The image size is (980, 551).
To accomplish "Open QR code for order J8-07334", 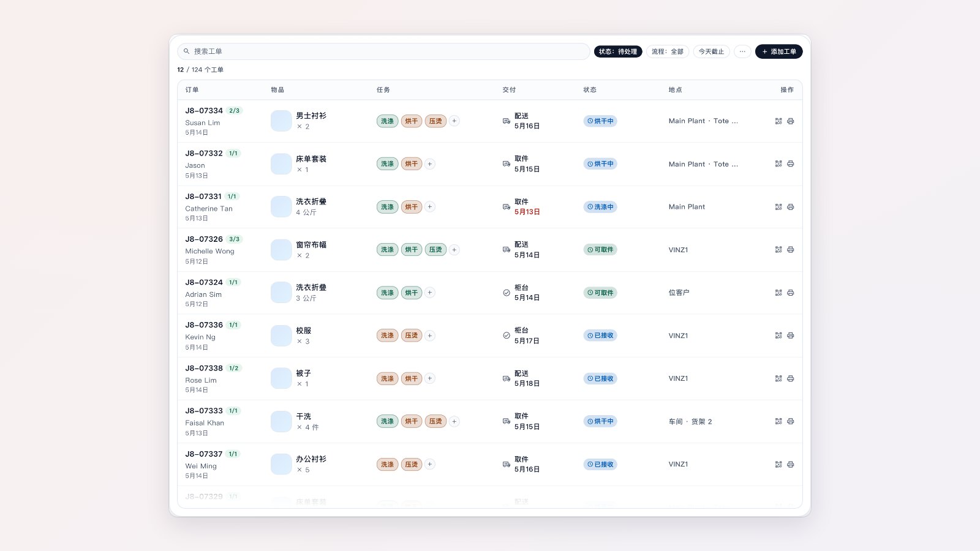I will 778,121.
